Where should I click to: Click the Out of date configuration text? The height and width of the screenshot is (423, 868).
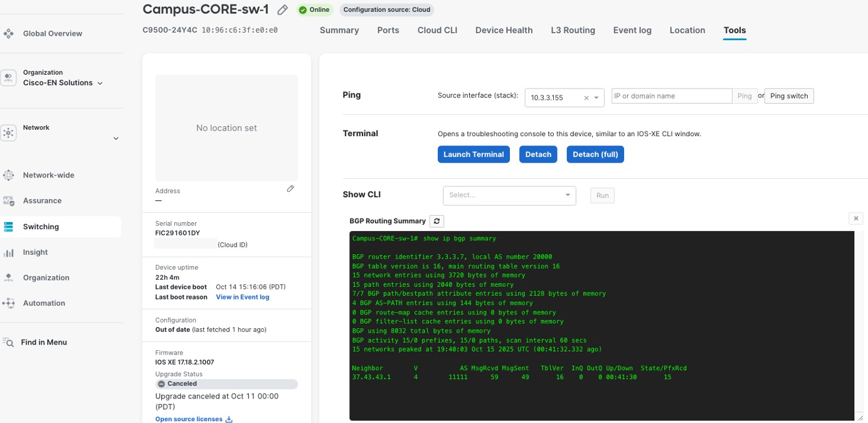click(173, 329)
